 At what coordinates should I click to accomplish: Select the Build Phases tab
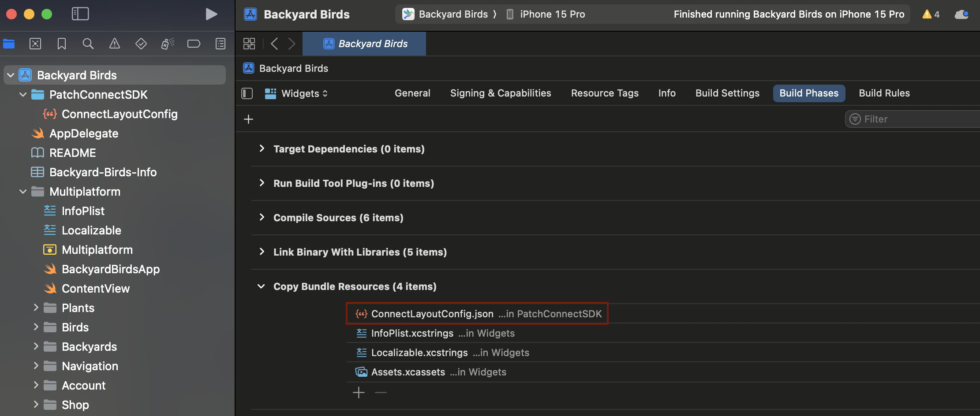click(x=809, y=93)
